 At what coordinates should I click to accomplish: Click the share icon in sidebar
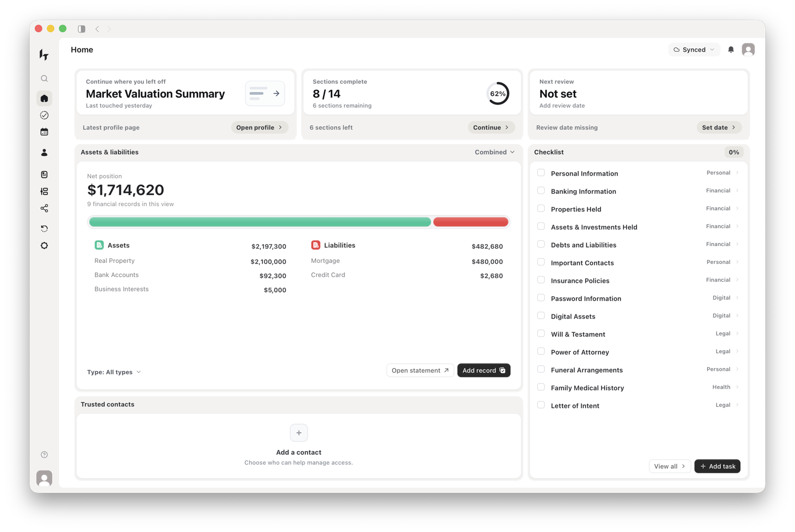click(x=44, y=209)
